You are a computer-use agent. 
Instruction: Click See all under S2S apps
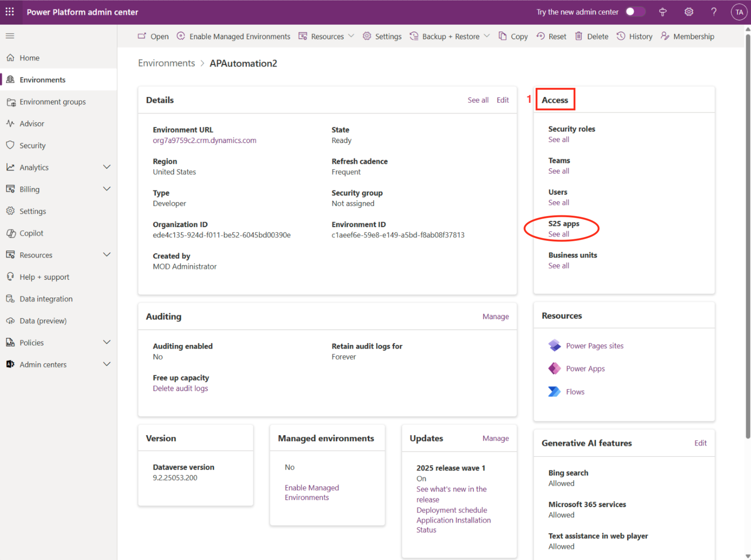click(558, 234)
